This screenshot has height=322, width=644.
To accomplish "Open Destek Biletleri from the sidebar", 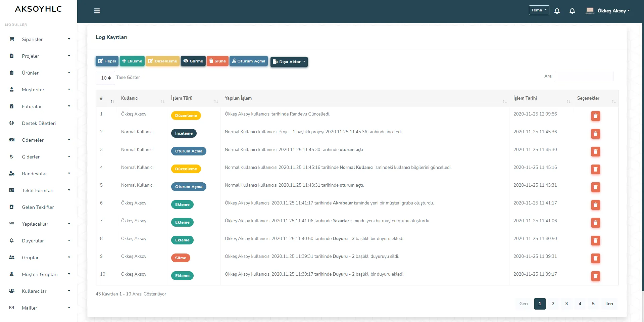I will [x=39, y=123].
